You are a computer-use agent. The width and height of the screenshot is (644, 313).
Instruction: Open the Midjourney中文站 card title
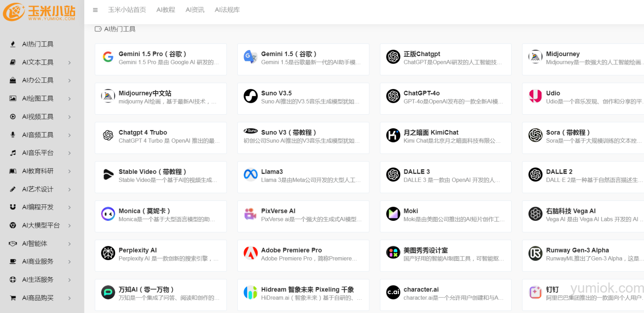point(145,93)
